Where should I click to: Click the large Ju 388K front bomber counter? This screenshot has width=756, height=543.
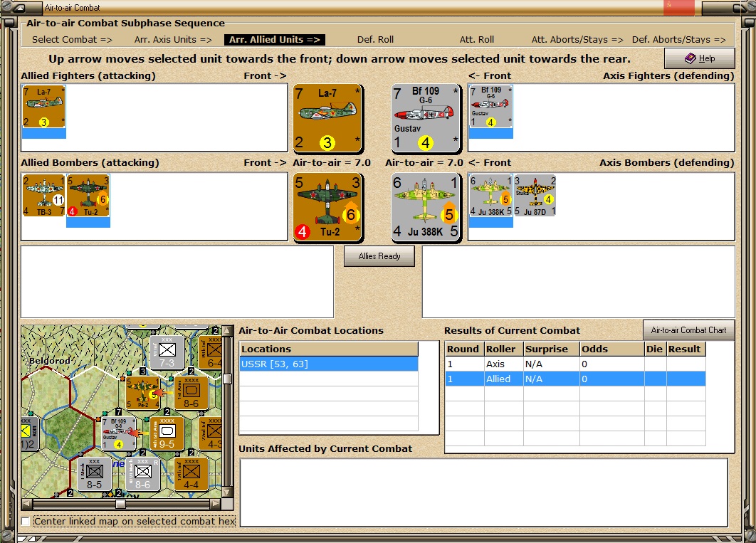pyautogui.click(x=426, y=206)
